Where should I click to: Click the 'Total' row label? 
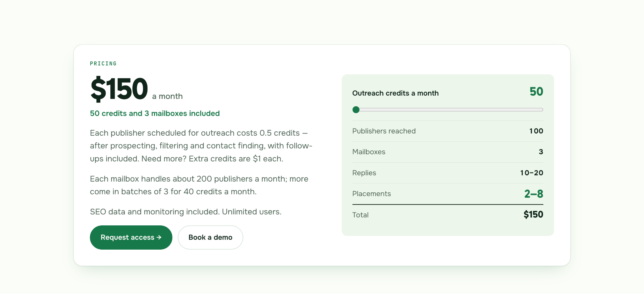360,215
